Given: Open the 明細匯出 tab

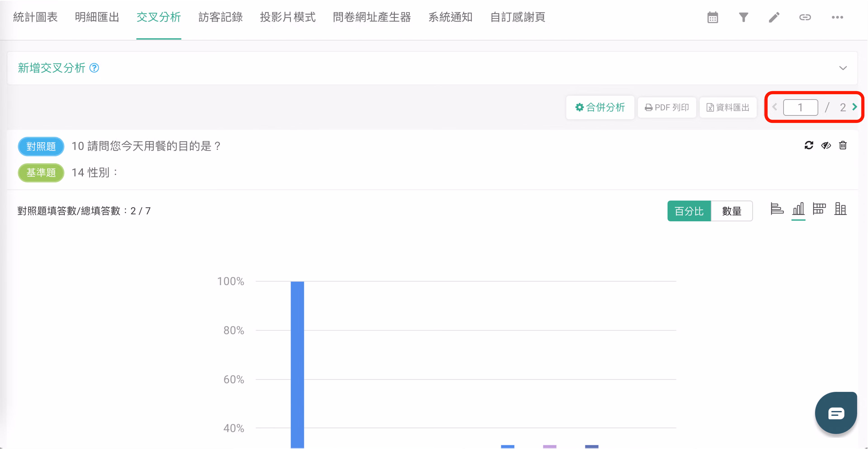Looking at the screenshot, I should coord(97,17).
